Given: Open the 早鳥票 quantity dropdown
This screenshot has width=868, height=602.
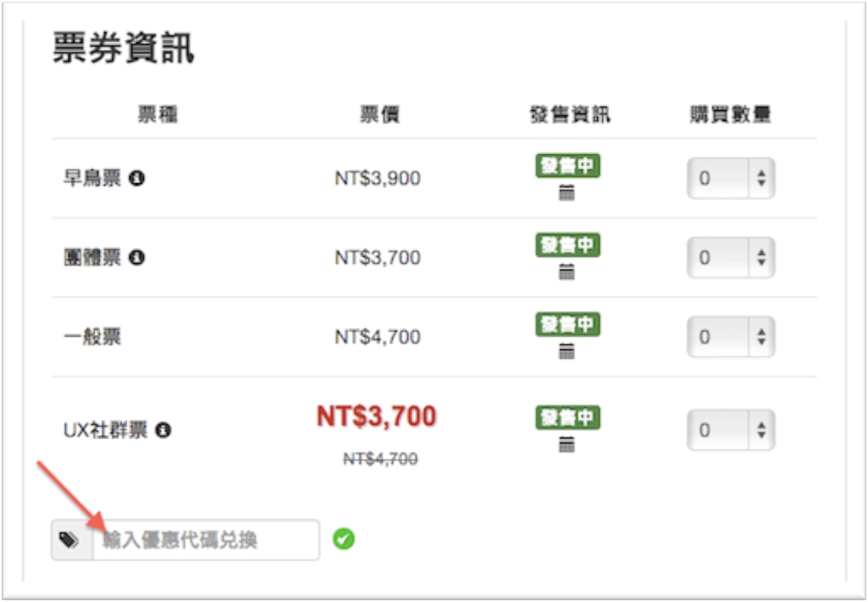Looking at the screenshot, I should click(x=730, y=179).
